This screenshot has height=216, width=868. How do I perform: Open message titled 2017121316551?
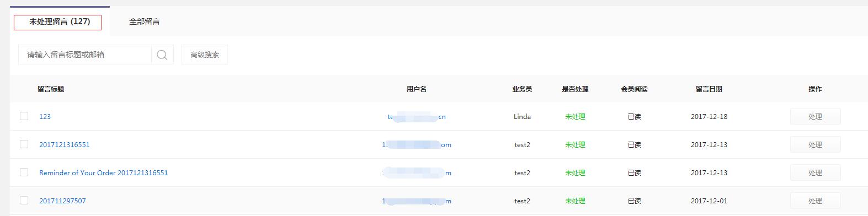click(x=64, y=144)
